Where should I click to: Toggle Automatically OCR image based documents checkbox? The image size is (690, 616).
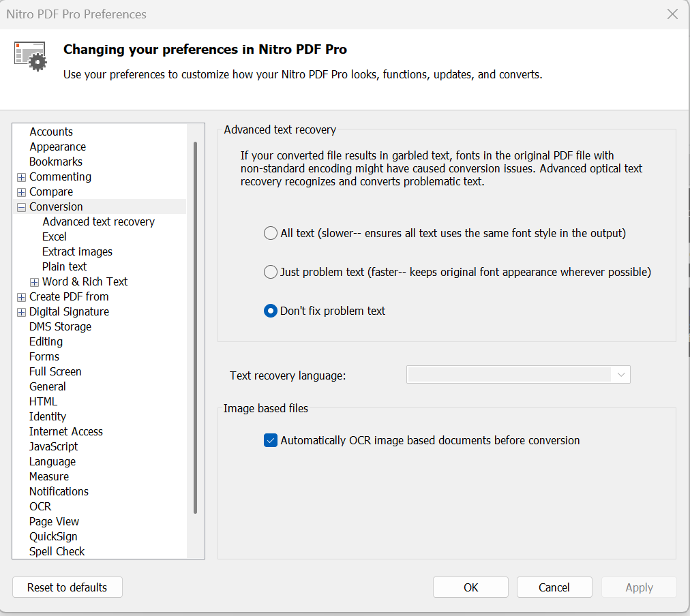click(x=270, y=440)
